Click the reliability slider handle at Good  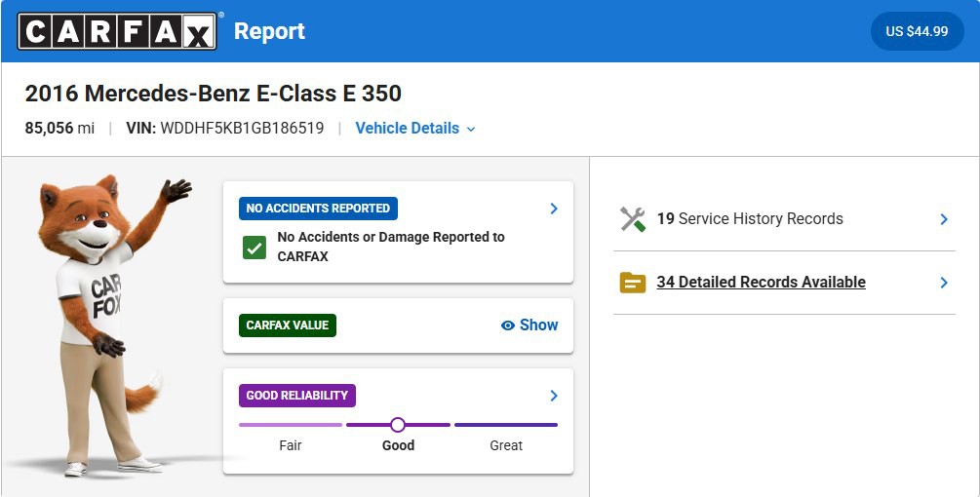398,425
